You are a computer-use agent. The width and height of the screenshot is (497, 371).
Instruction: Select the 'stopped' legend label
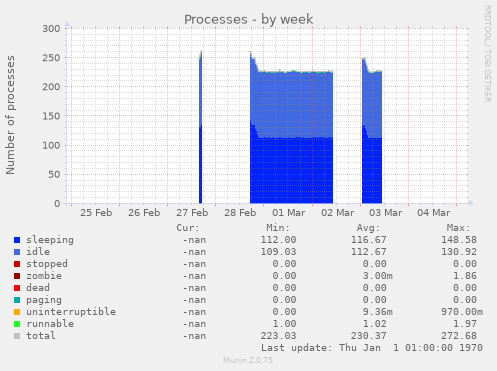47,264
